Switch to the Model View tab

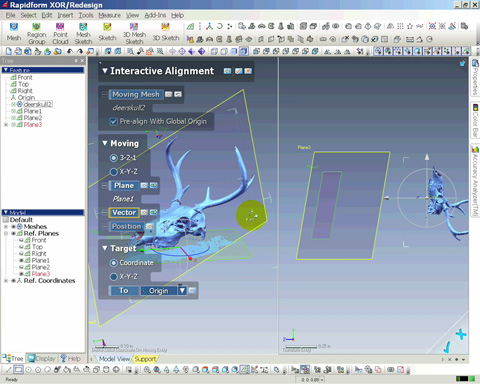(x=114, y=359)
